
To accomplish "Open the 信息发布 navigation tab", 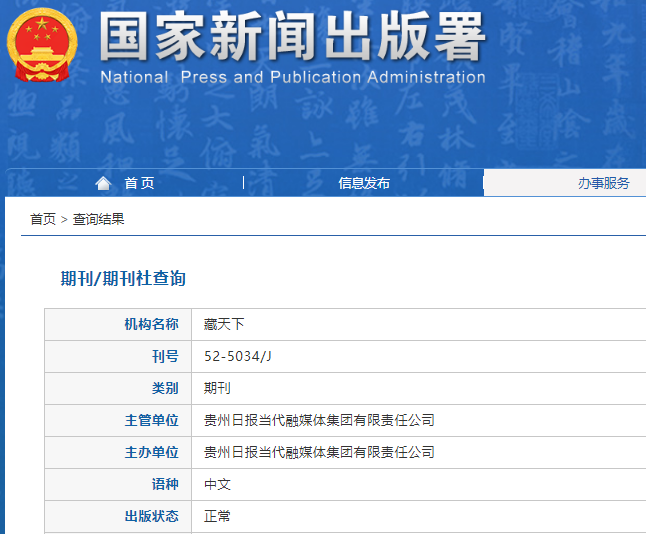I will point(364,183).
